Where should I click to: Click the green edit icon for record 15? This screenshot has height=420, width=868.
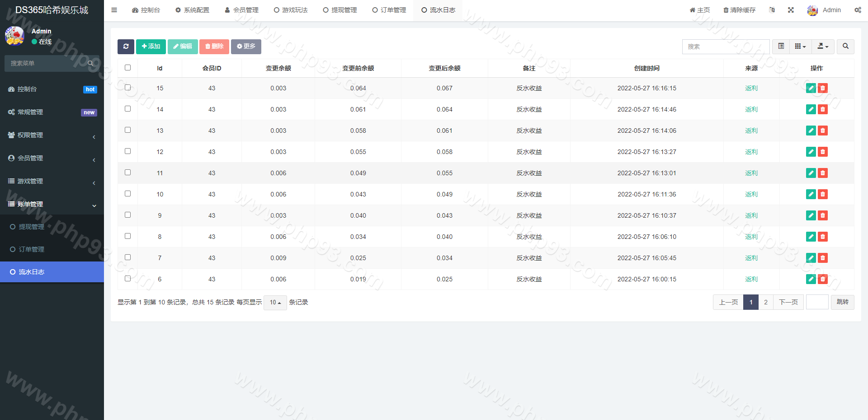[811, 88]
